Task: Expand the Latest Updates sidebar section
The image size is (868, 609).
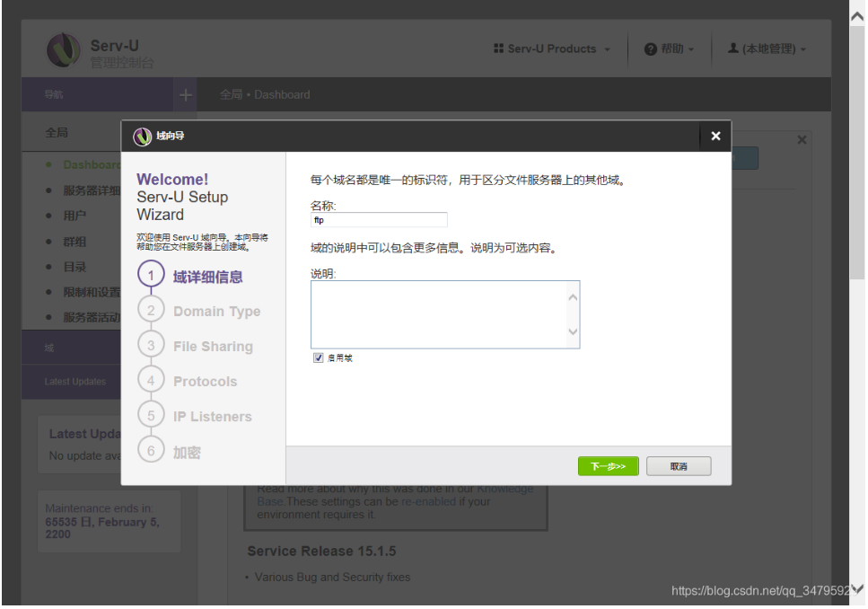Action: click(71, 382)
